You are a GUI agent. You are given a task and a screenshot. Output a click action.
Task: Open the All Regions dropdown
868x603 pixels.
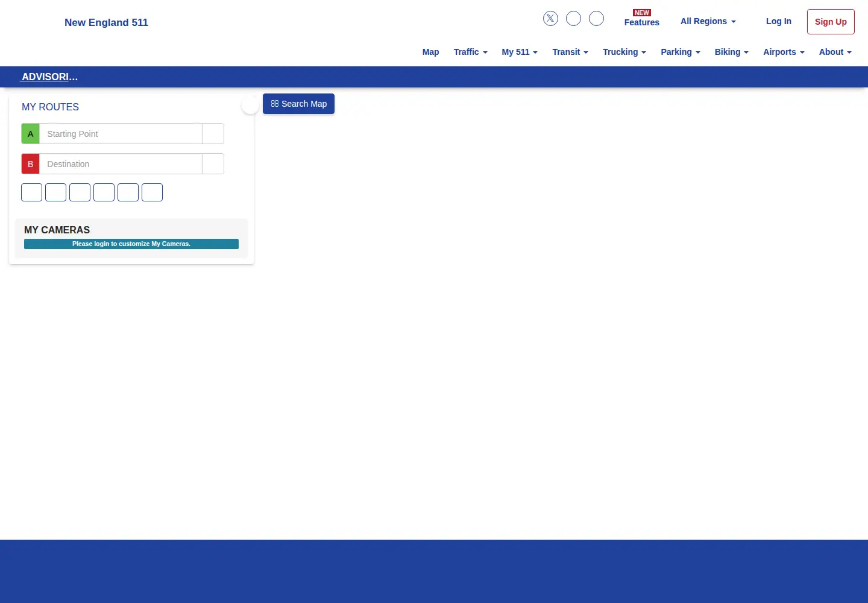(x=708, y=21)
